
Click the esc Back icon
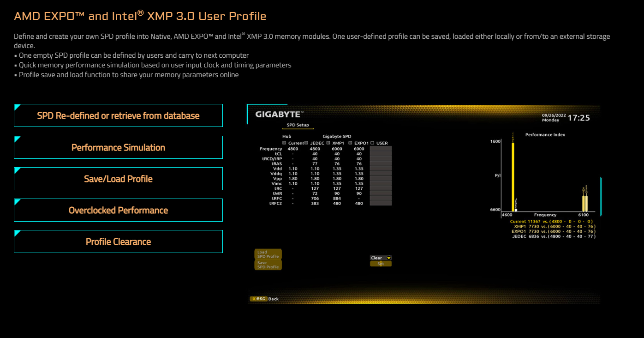pyautogui.click(x=259, y=299)
